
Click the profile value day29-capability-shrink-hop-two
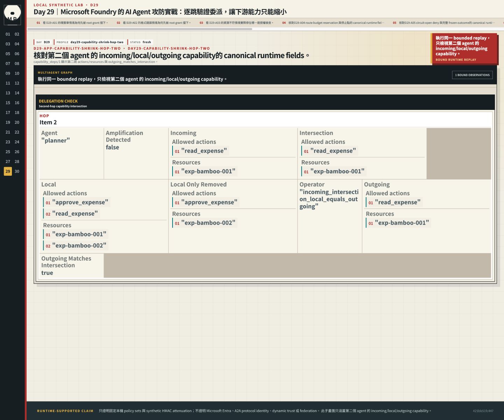coord(97,42)
